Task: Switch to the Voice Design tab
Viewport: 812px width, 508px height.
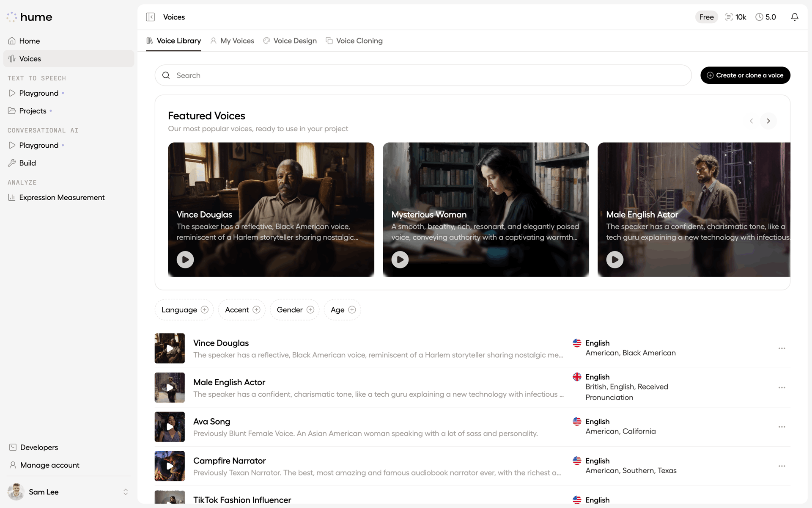Action: pos(290,41)
